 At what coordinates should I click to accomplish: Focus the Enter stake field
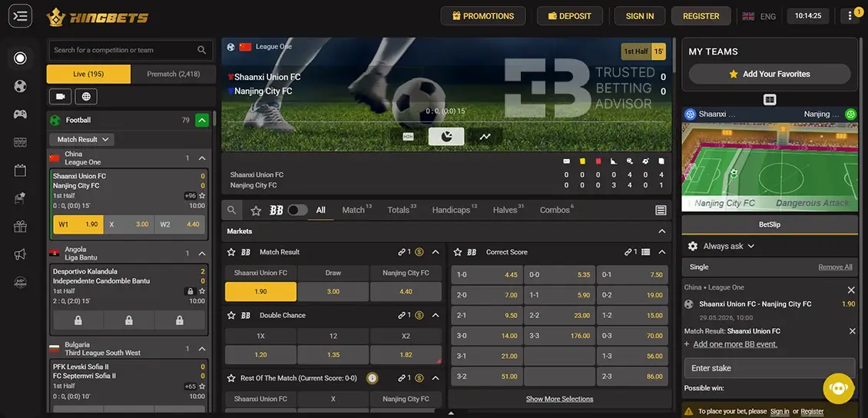(770, 368)
